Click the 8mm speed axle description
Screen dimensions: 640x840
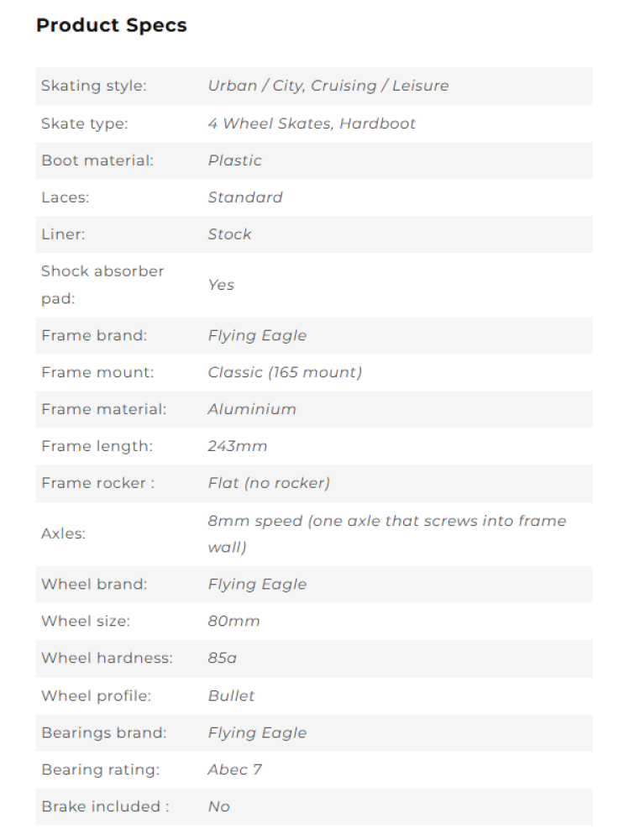click(386, 533)
